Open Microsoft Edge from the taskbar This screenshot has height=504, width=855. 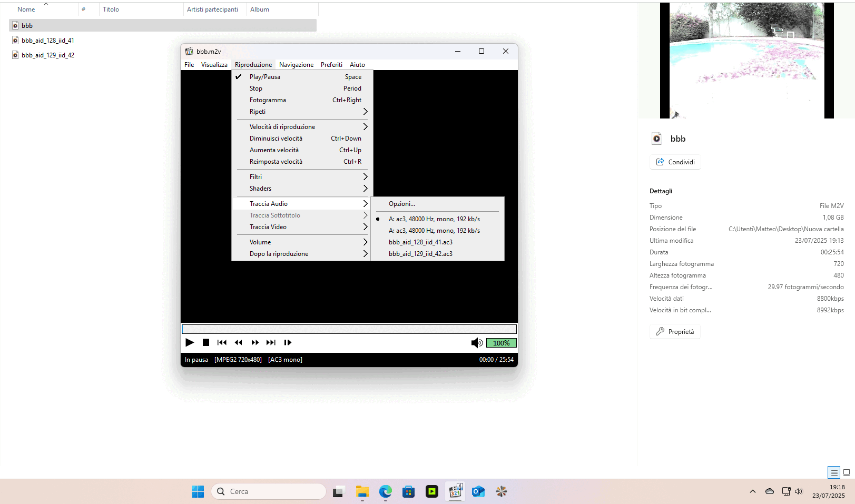pos(386,492)
